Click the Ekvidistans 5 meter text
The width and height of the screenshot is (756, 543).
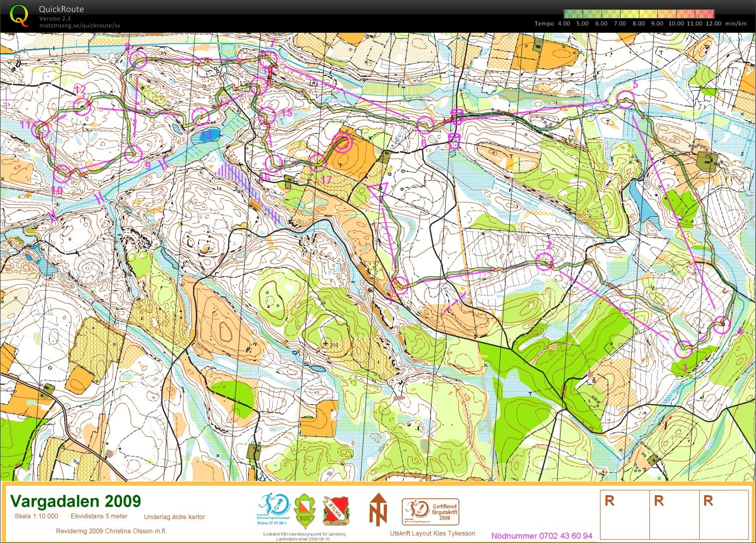click(99, 516)
